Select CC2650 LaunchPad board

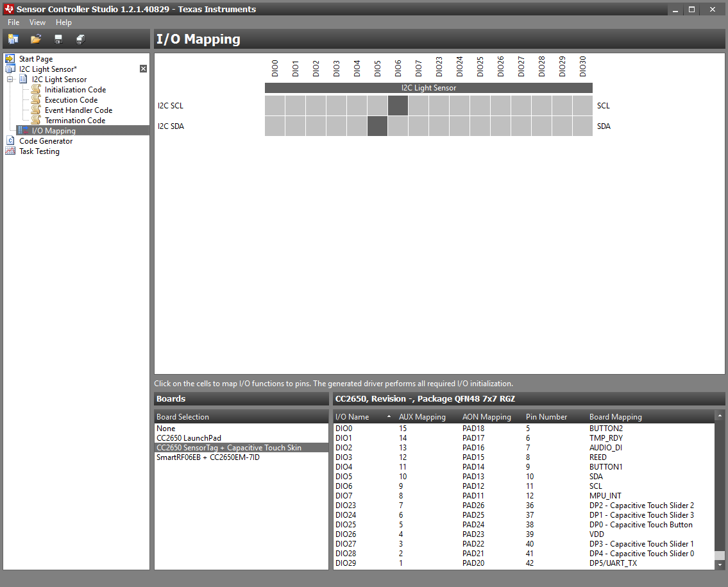241,438
